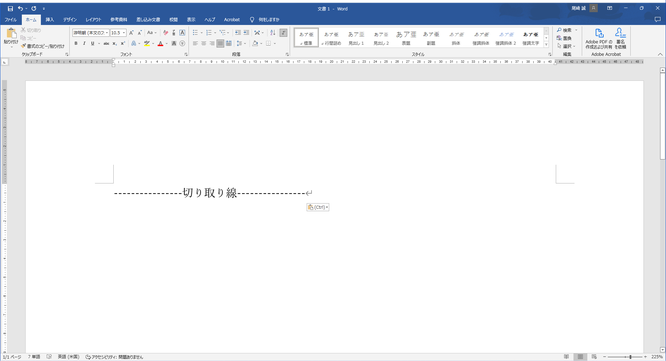Viewport: 666px width, 361px height.
Task: Open the Acrobat ribbon tab
Action: point(232,20)
